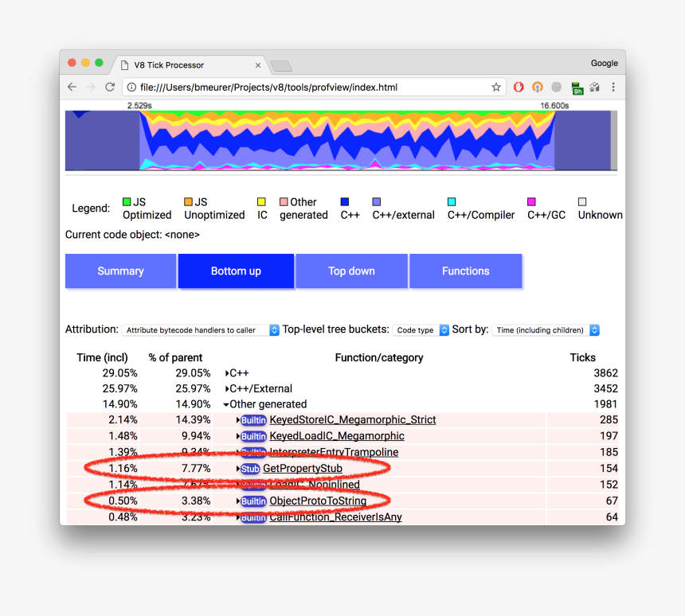Click the dark blue C++ legend swatch
The width and height of the screenshot is (685, 616).
pos(345,201)
